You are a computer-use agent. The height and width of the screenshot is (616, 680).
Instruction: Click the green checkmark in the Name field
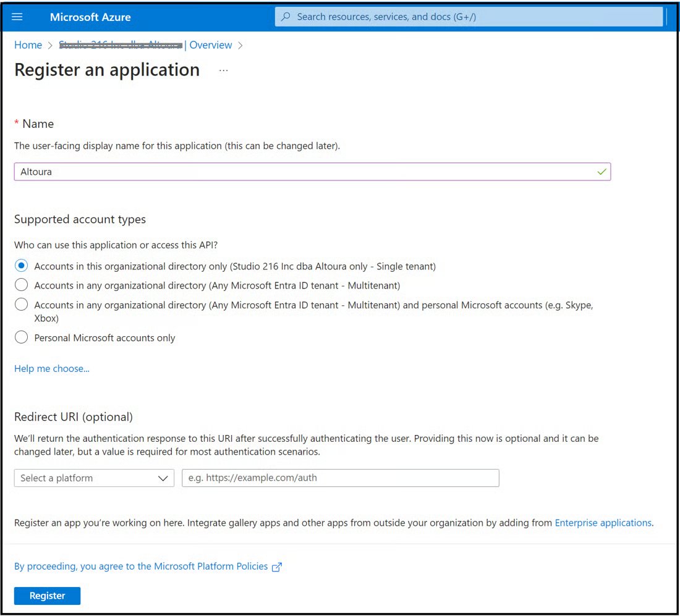[601, 172]
